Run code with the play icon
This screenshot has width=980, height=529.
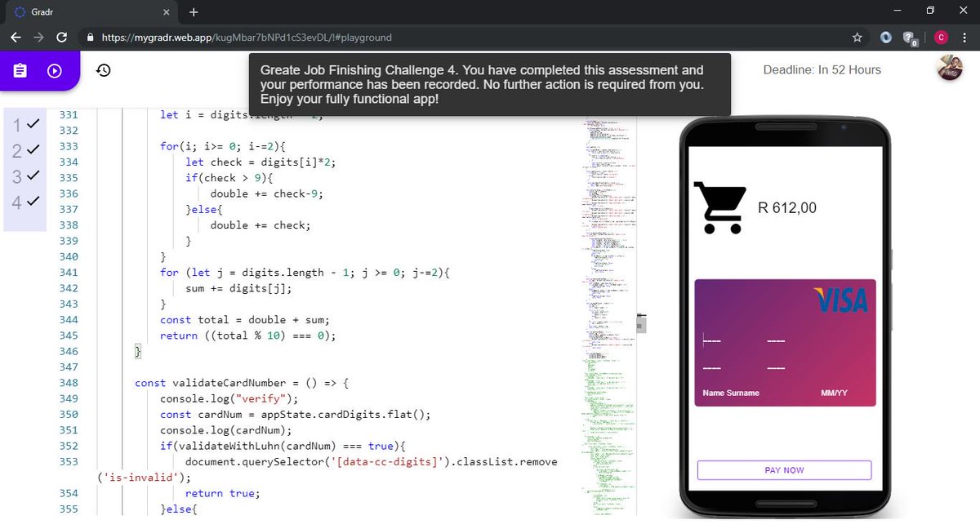[x=55, y=71]
